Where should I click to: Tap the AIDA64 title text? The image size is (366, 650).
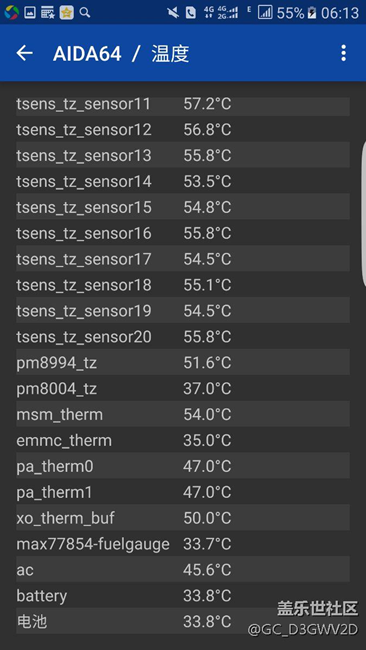(87, 53)
